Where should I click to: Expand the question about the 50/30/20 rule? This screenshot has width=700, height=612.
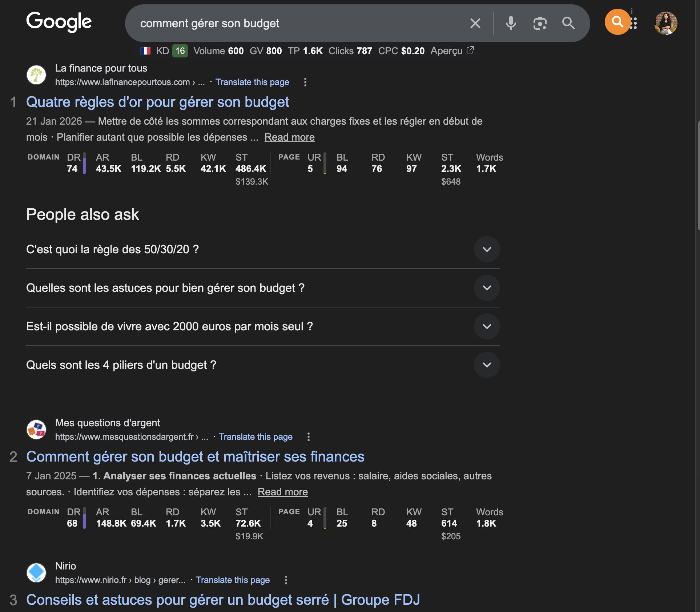tap(487, 249)
